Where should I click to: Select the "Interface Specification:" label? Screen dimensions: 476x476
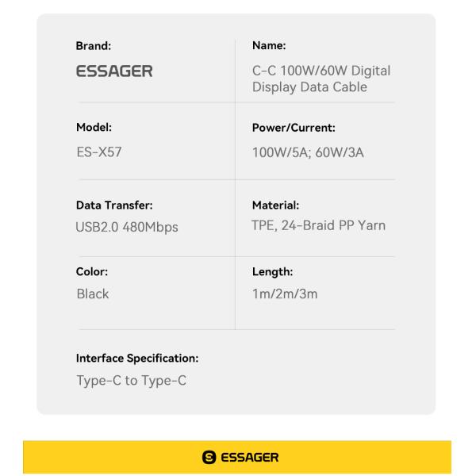pos(136,359)
